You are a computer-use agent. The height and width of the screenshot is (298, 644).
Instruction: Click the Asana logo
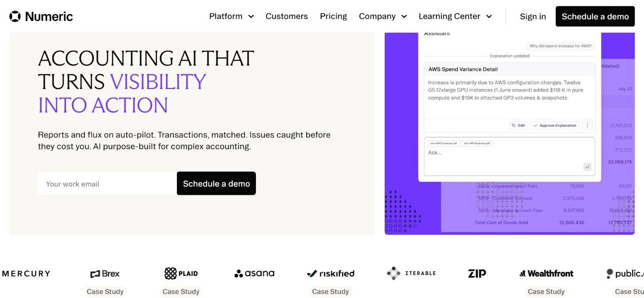tap(255, 273)
